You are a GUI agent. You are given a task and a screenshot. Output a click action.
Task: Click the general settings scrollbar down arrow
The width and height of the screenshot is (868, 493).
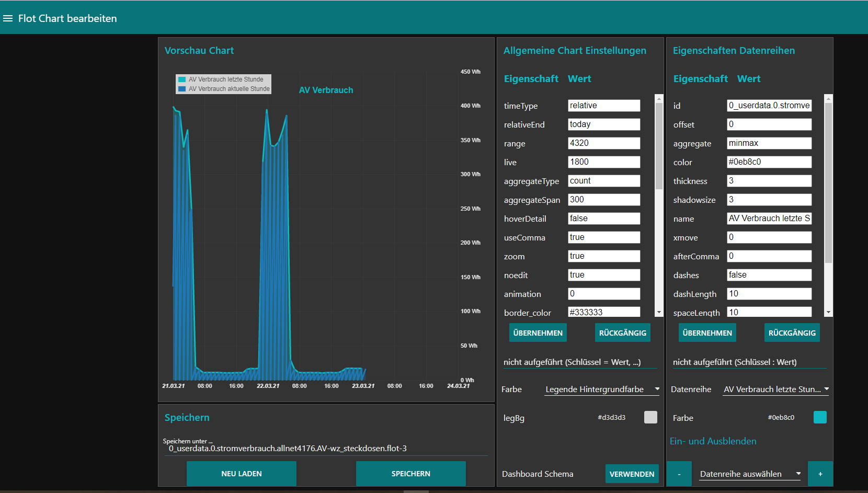point(659,312)
